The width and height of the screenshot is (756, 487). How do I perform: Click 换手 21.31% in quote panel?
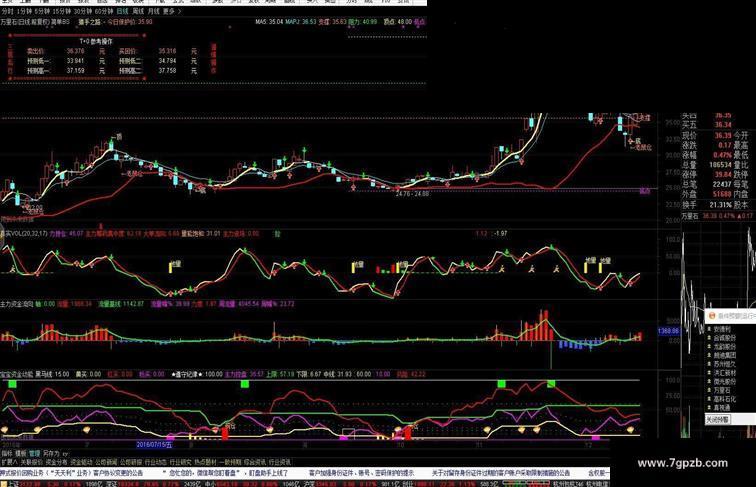click(707, 205)
